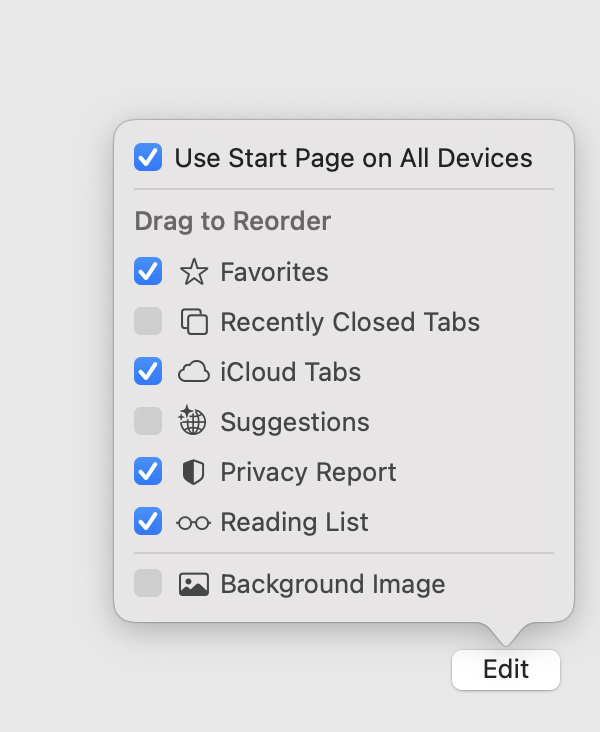Enable the Recently Closed Tabs checkbox
The width and height of the screenshot is (600, 732).
click(148, 321)
